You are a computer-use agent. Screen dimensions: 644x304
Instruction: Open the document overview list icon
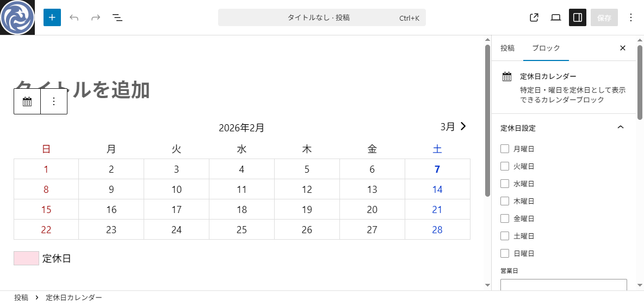point(117,17)
